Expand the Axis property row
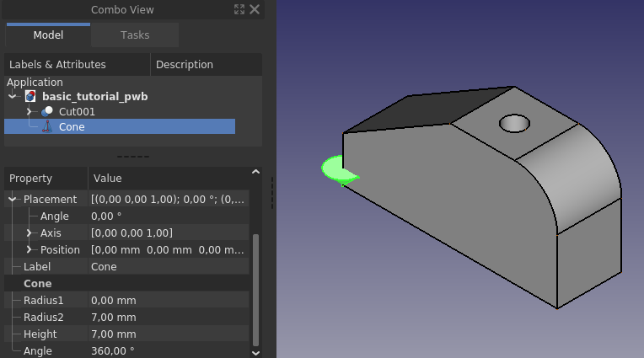Viewport: 644px width, 358px height. [29, 232]
